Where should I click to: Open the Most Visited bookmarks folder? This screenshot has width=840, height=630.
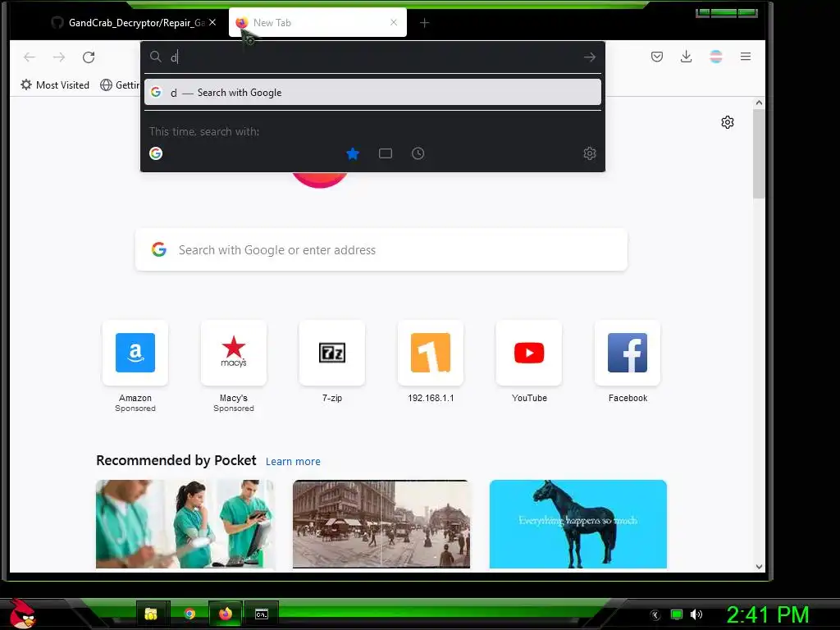pyautogui.click(x=55, y=84)
